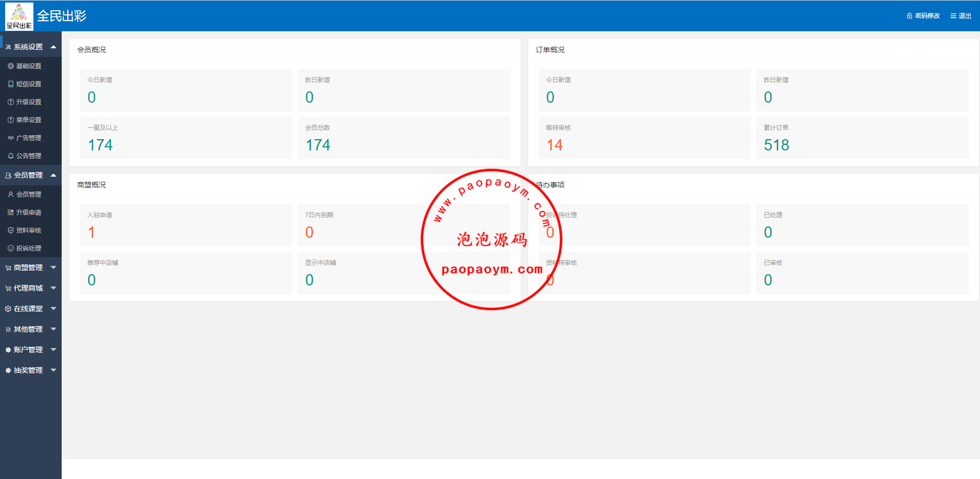Click the 全民出彩 logo image
Viewport: 980px width, 479px height.
(19, 16)
